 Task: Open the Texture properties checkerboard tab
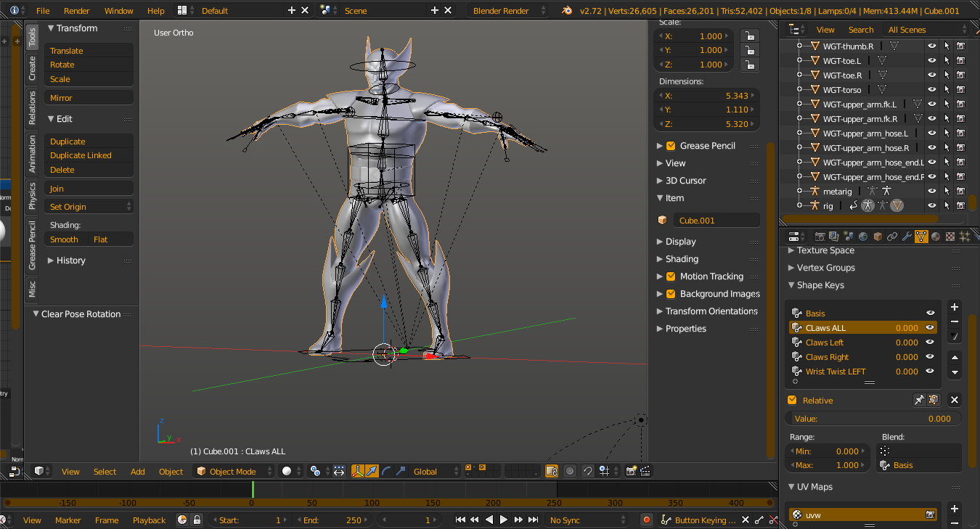coord(950,237)
